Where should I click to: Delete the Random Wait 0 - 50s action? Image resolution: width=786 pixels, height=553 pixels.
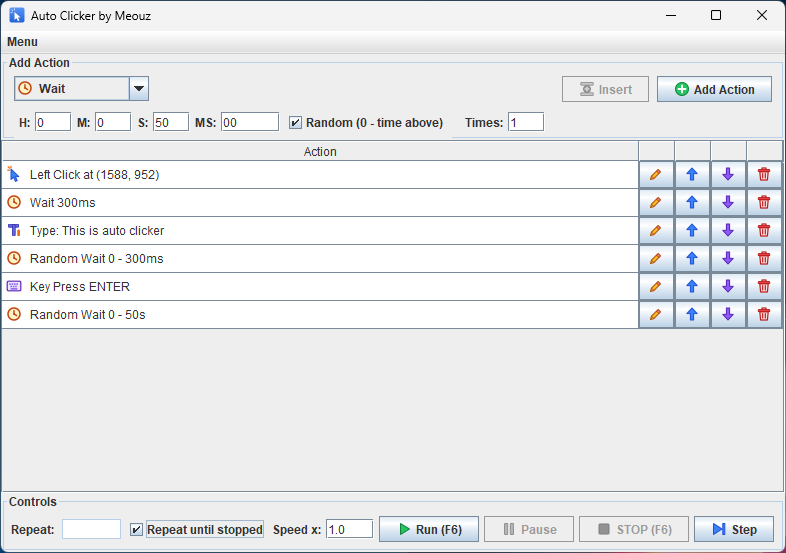[x=764, y=315]
